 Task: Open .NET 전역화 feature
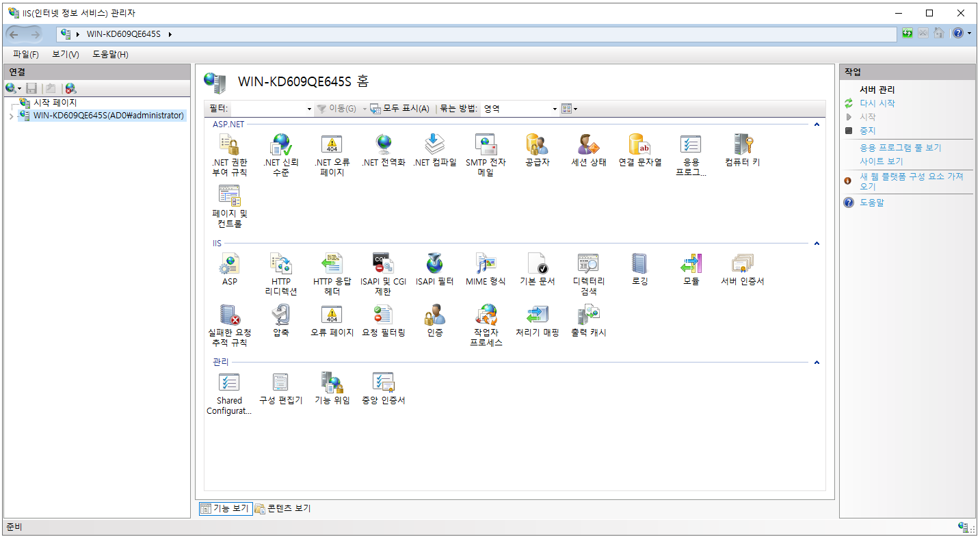(384, 150)
